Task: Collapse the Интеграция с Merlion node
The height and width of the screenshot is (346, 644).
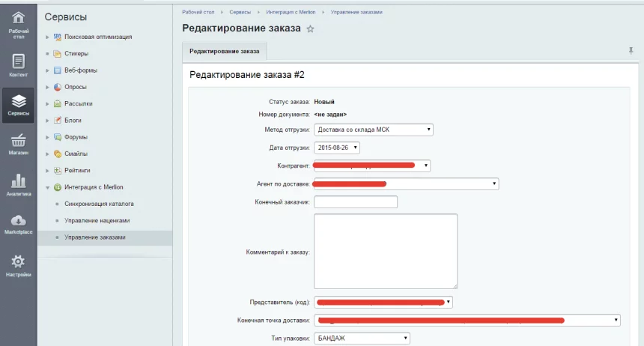Action: click(x=48, y=186)
